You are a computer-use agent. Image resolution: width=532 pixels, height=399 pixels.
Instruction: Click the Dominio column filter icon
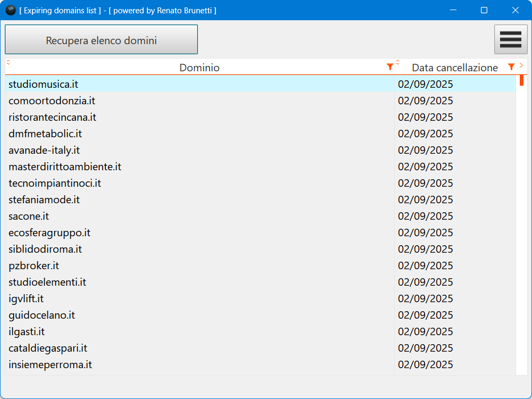390,66
